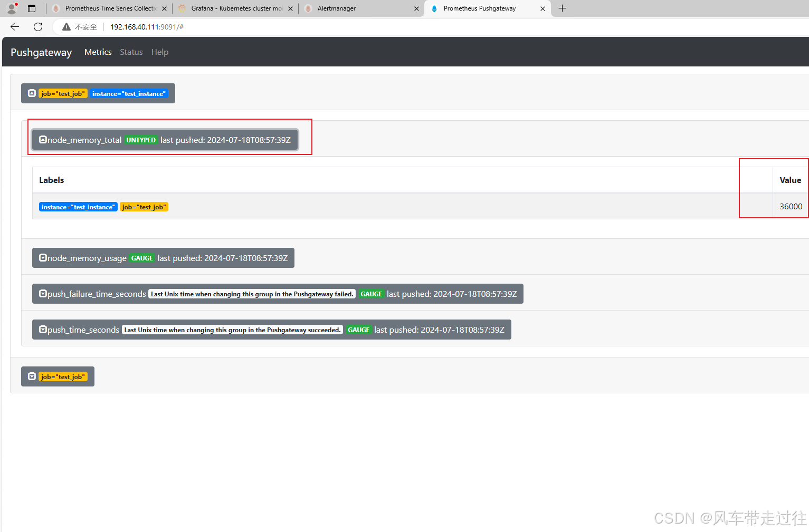Click the address bar URL
Screen dimensions: 809x532
[147, 27]
